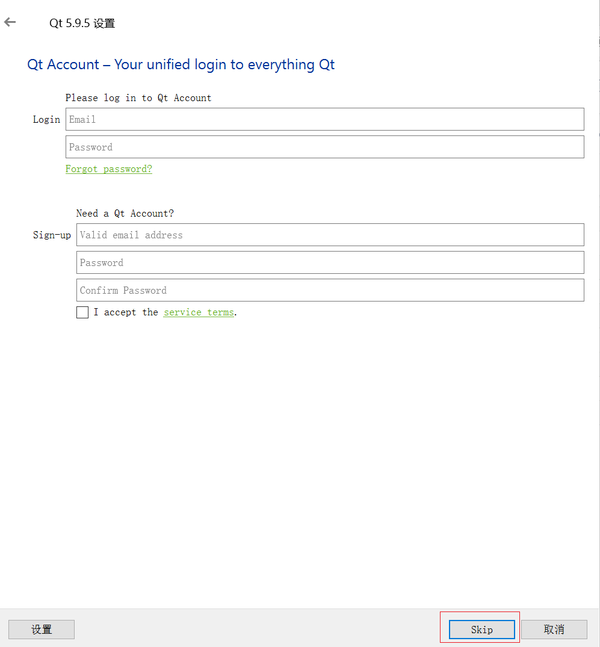The width and height of the screenshot is (600, 647).
Task: Go back using the arrow icon
Action: [x=10, y=22]
